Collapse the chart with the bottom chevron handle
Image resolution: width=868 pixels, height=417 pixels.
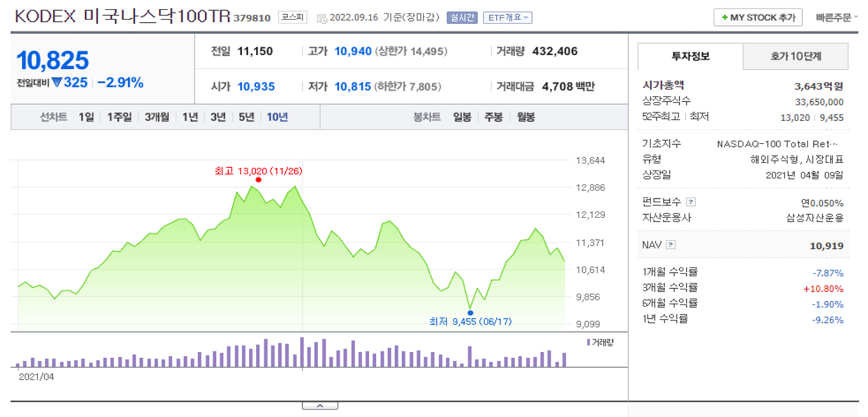320,405
